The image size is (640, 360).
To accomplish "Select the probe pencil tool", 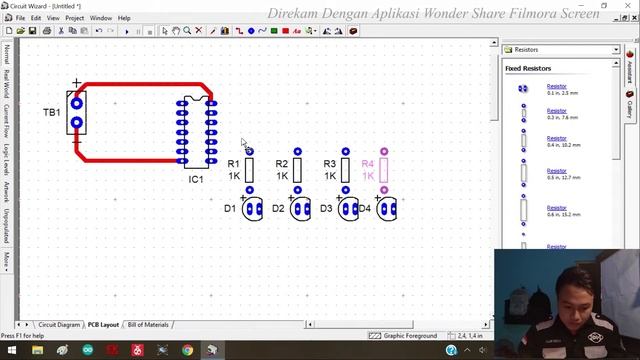I will pyautogui.click(x=213, y=31).
